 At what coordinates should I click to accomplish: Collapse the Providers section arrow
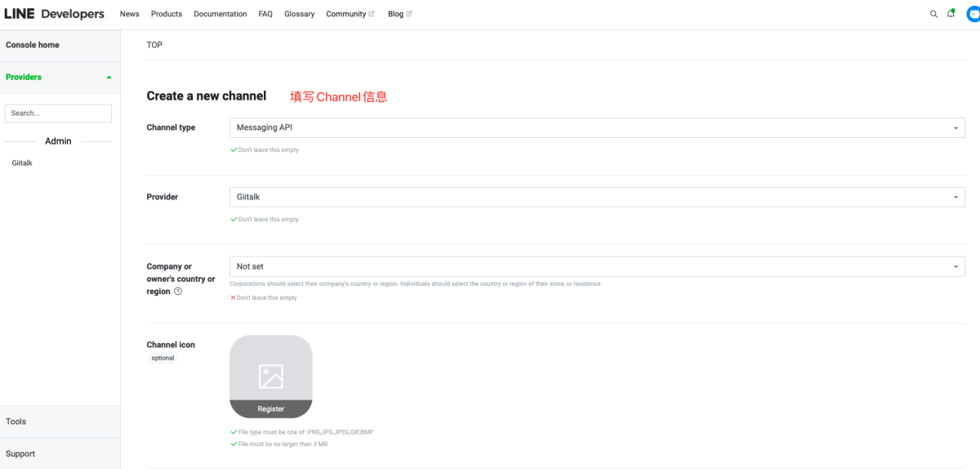click(x=109, y=78)
